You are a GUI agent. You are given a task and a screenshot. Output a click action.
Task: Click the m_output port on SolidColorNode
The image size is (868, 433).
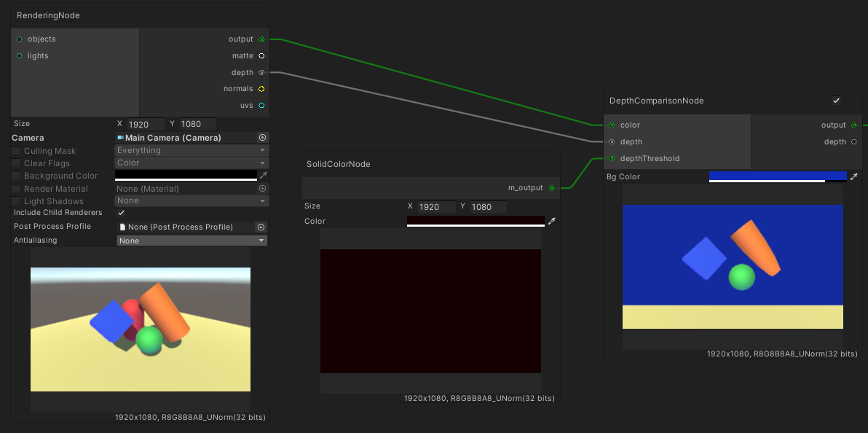pyautogui.click(x=552, y=188)
